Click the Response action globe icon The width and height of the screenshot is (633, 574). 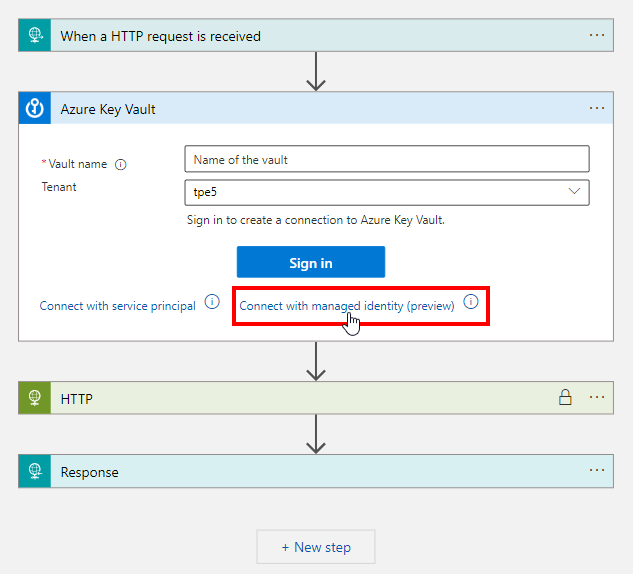[34, 472]
